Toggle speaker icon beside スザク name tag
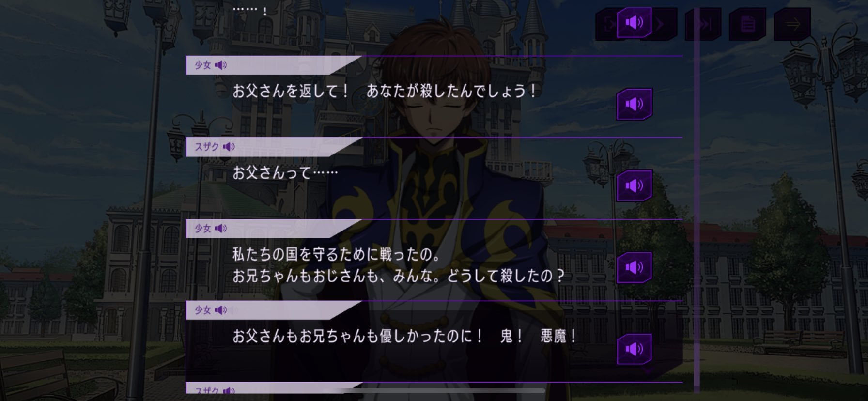Image resolution: width=868 pixels, height=401 pixels. click(229, 146)
